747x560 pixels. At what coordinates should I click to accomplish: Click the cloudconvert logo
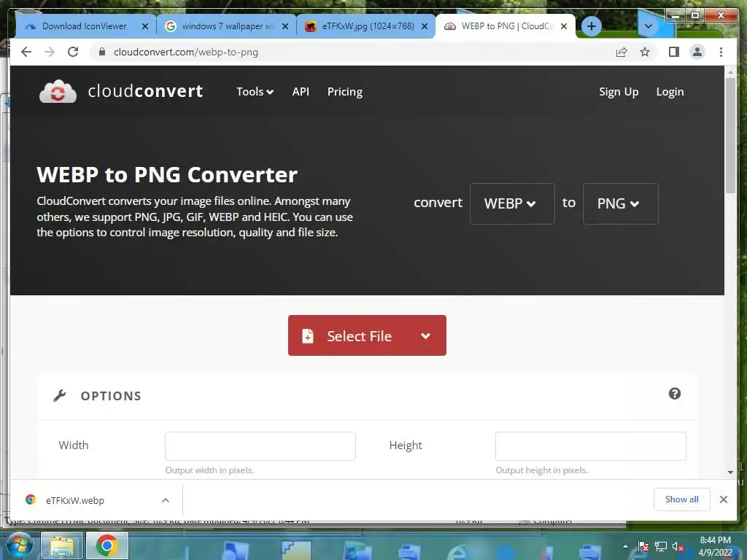(x=121, y=91)
